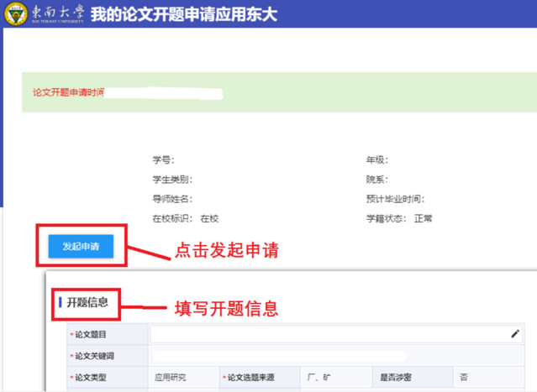Click the 在校标识 value 在校
The height and width of the screenshot is (392, 537).
tap(208, 218)
